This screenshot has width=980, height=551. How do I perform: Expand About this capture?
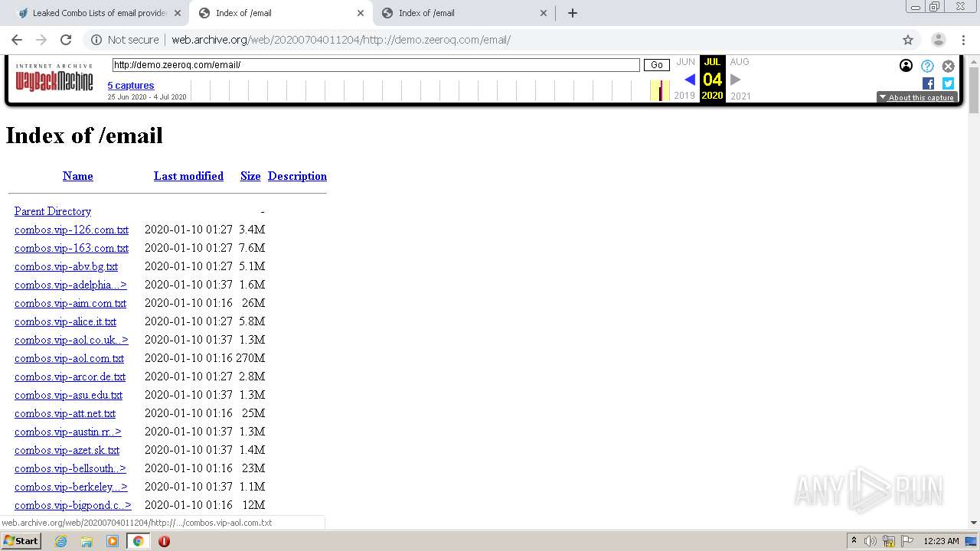point(916,97)
